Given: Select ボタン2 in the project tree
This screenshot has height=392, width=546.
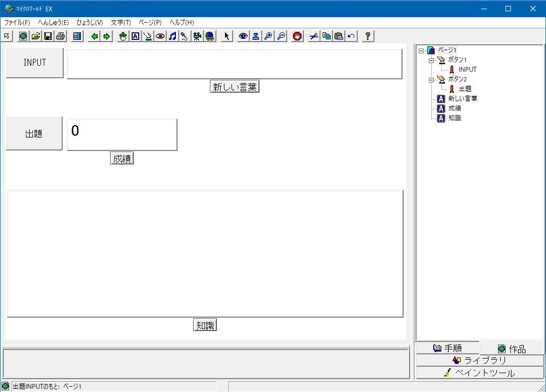Looking at the screenshot, I should (x=457, y=79).
